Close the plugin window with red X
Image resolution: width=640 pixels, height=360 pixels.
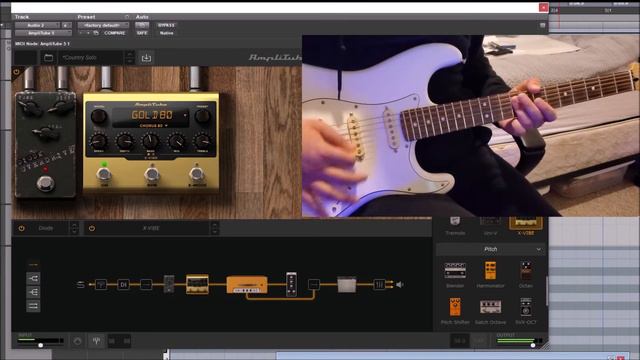click(543, 7)
